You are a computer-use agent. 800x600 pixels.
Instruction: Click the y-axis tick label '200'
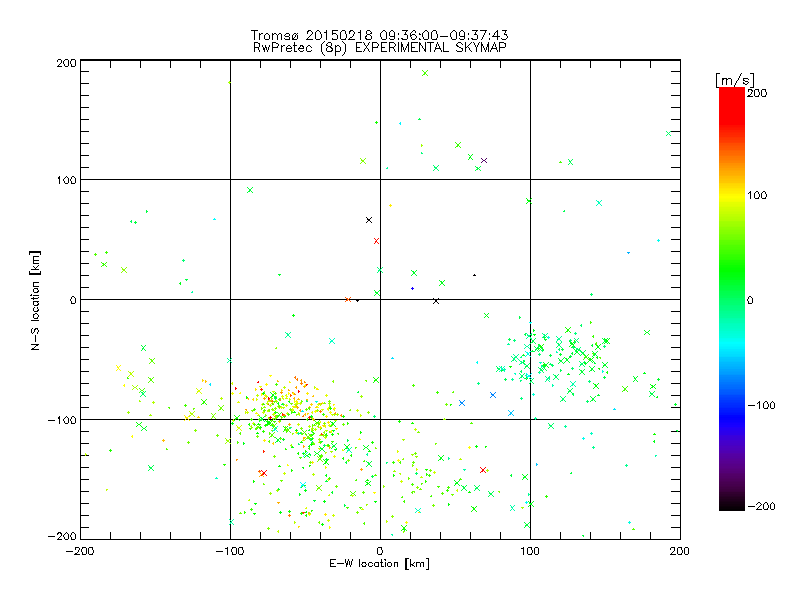(66, 63)
